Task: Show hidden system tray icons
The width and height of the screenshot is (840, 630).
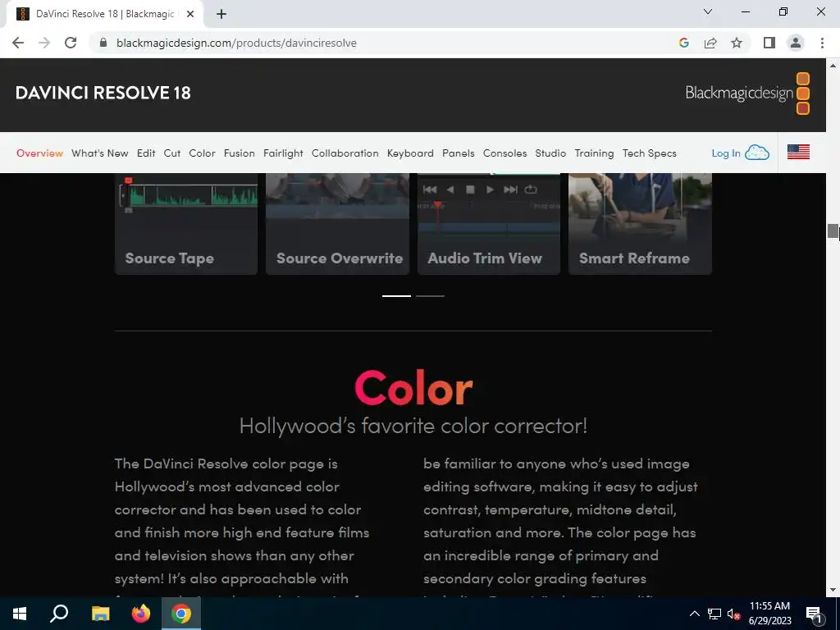Action: click(x=694, y=614)
